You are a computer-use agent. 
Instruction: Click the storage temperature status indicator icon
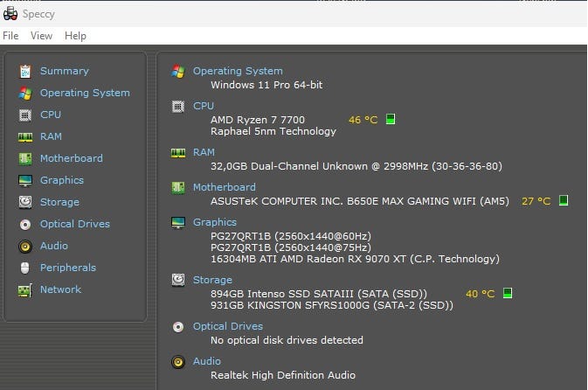pyautogui.click(x=508, y=293)
